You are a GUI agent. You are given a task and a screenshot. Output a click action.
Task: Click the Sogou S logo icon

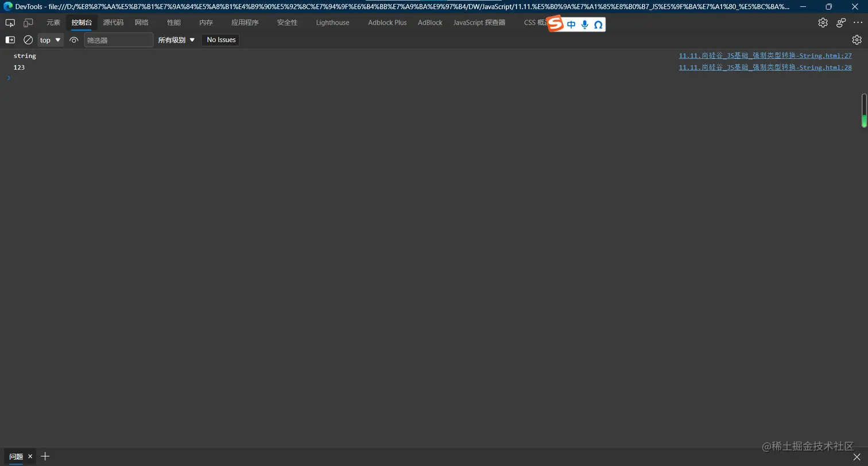click(x=555, y=24)
